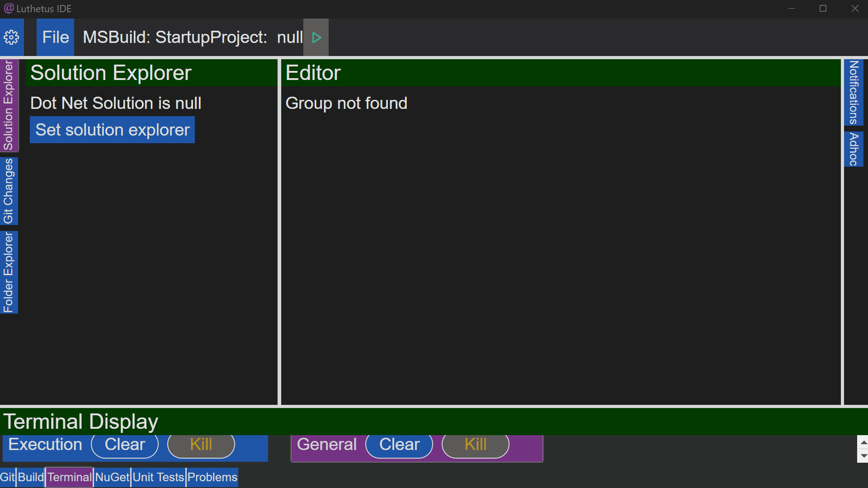
Task: Select the Problems tab
Action: (x=212, y=477)
